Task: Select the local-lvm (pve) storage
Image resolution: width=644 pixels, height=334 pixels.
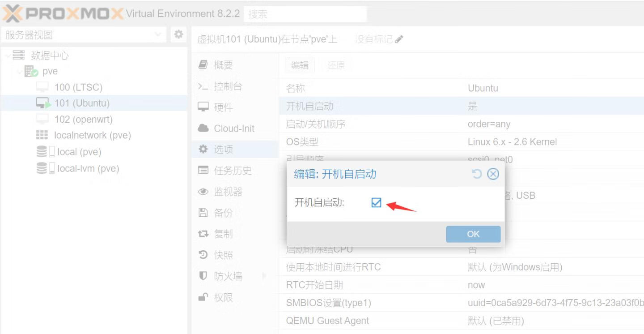Action: click(88, 169)
